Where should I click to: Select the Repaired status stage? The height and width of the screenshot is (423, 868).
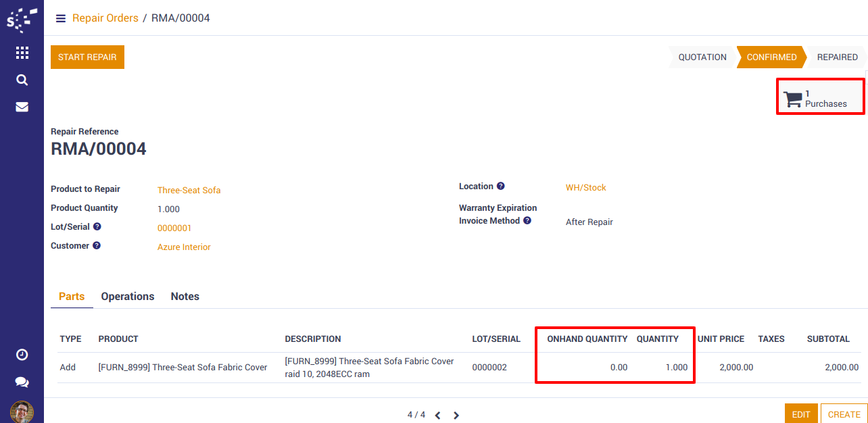[x=837, y=57]
